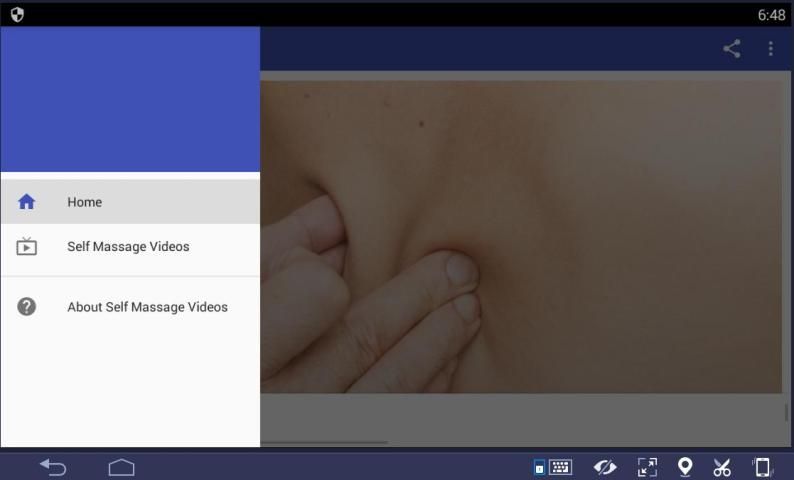794x480 pixels.
Task: Open the three-dot overflow menu
Action: click(770, 49)
